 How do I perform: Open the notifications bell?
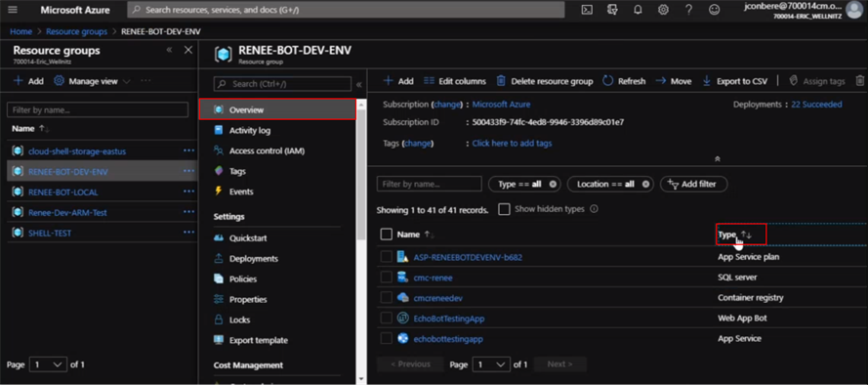point(638,10)
